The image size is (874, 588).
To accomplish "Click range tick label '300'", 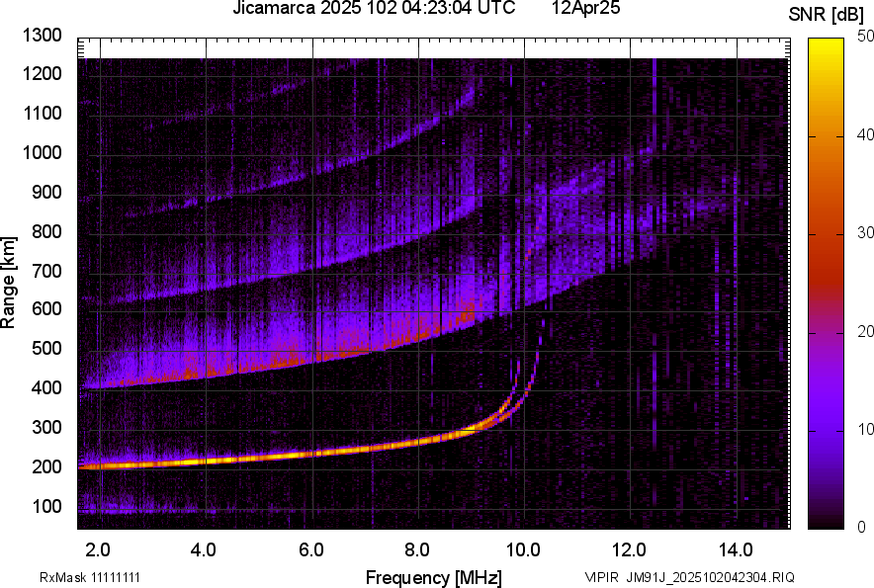I will 46,428.
